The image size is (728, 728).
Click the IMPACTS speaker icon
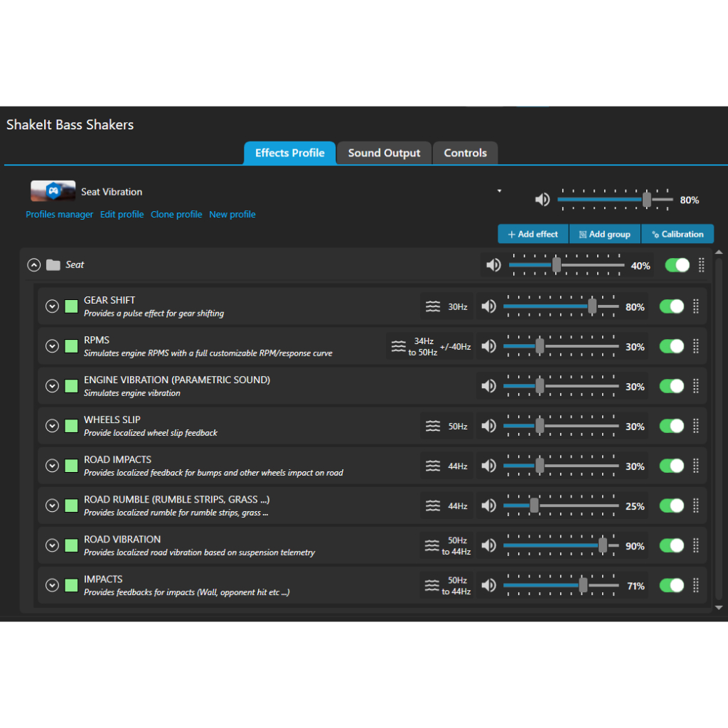(488, 586)
